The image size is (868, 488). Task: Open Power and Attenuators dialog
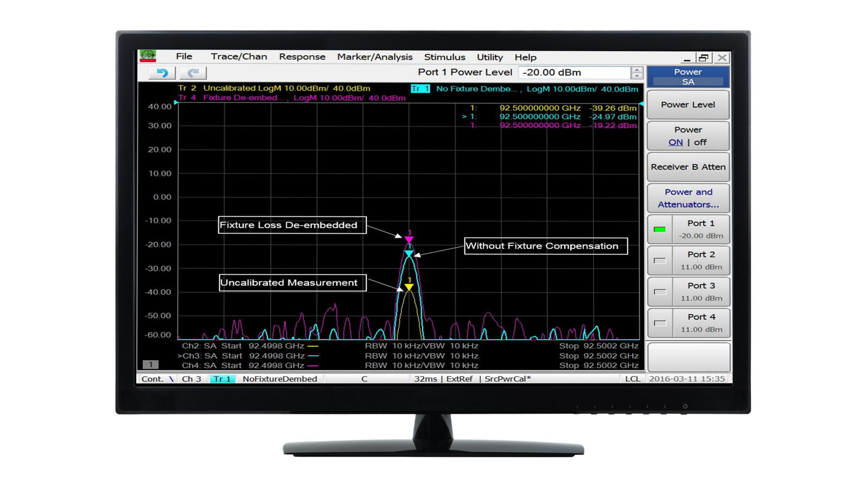click(x=688, y=198)
